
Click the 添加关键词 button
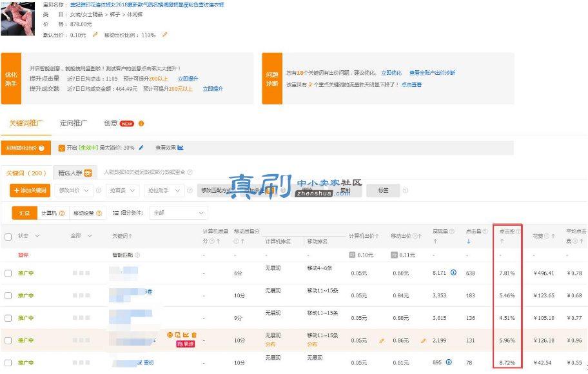30,191
